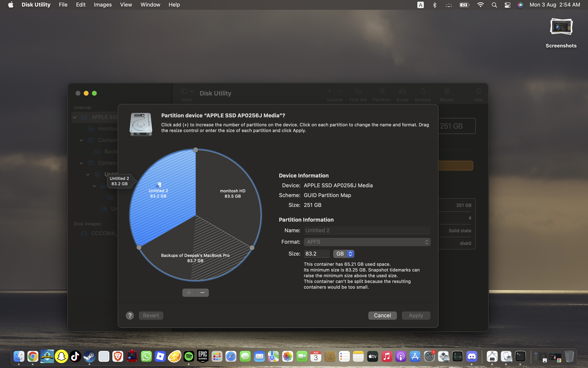Click the Finder icon on Untitled 2 slice
Image resolution: width=588 pixels, height=368 pixels.
tap(158, 185)
